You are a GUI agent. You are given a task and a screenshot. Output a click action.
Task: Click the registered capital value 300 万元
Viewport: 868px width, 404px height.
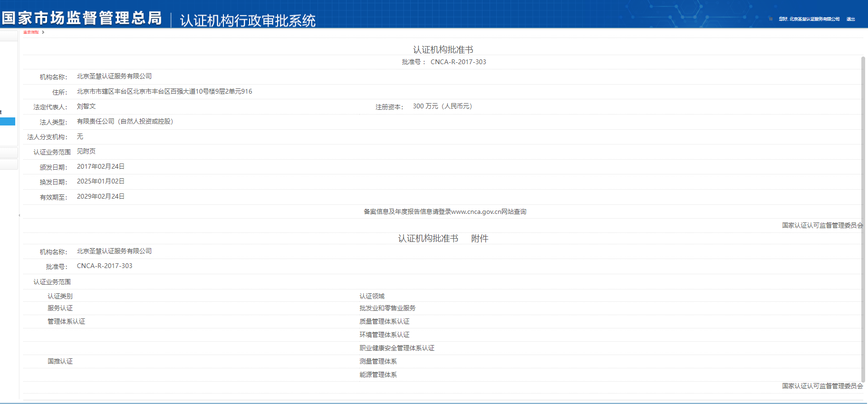[x=443, y=106]
